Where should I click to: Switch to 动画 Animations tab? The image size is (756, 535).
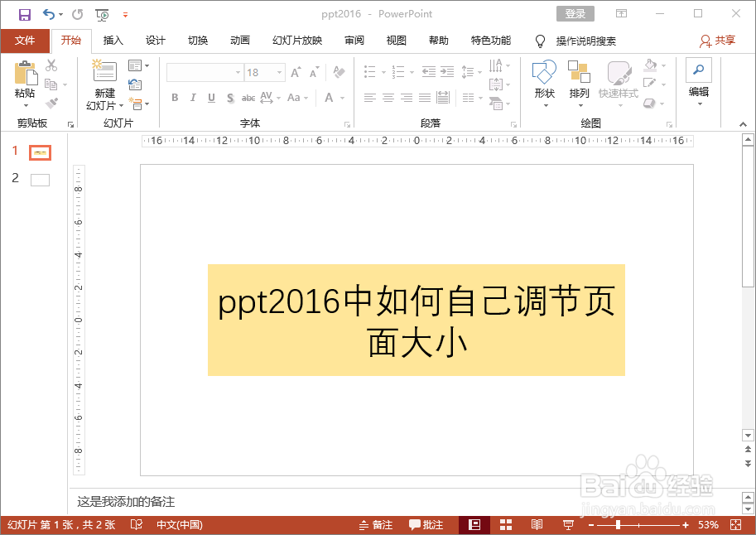click(239, 41)
